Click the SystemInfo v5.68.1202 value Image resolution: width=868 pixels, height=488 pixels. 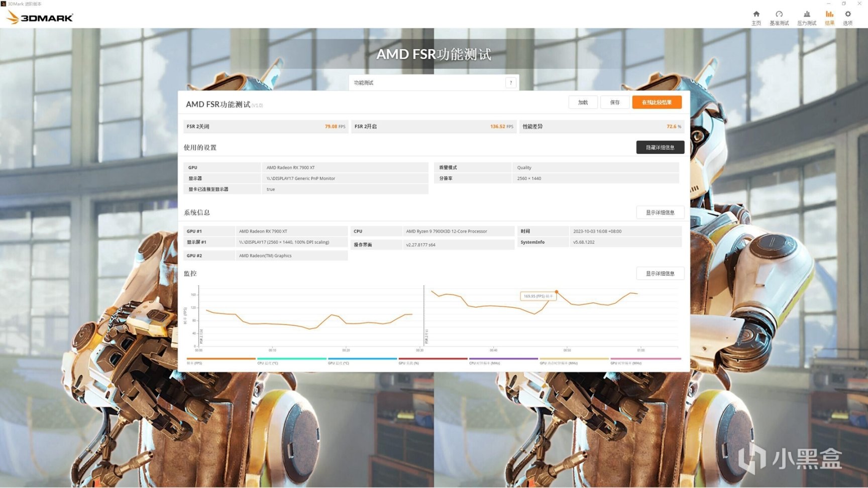pos(584,242)
